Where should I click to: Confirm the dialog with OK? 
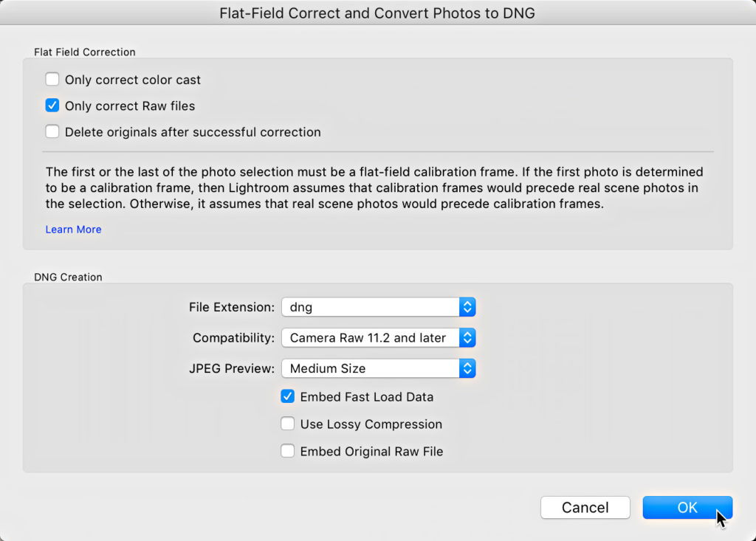coord(687,507)
